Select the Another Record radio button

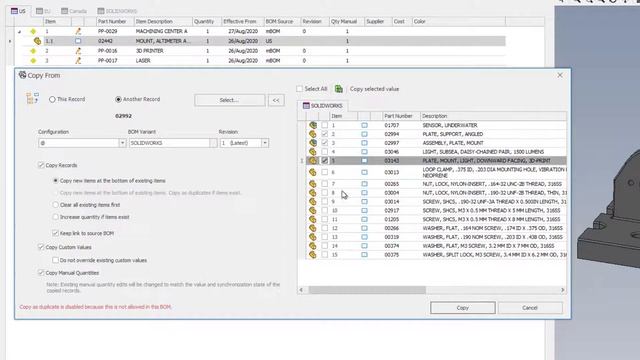tap(118, 99)
